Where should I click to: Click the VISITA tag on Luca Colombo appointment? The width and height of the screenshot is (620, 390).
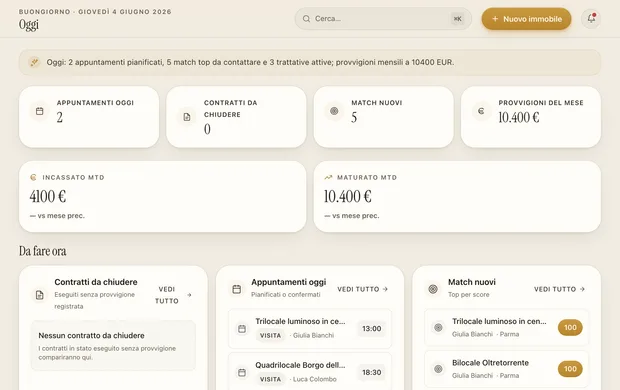[x=270, y=379]
